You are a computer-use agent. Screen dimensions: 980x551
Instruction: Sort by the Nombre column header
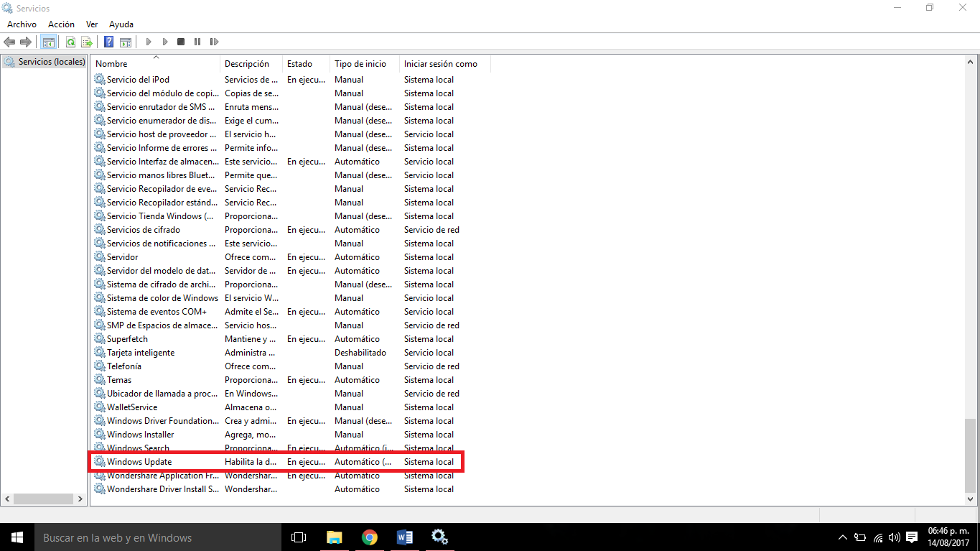click(x=155, y=64)
